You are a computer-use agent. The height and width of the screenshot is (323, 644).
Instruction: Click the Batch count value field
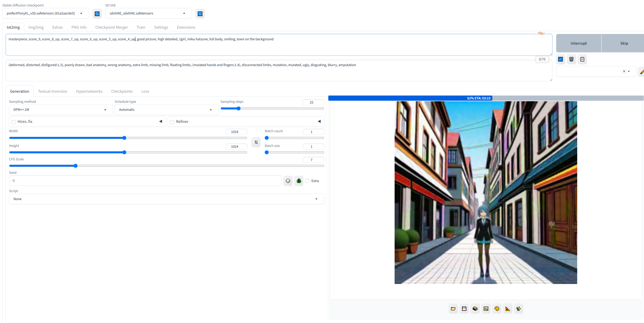313,132
